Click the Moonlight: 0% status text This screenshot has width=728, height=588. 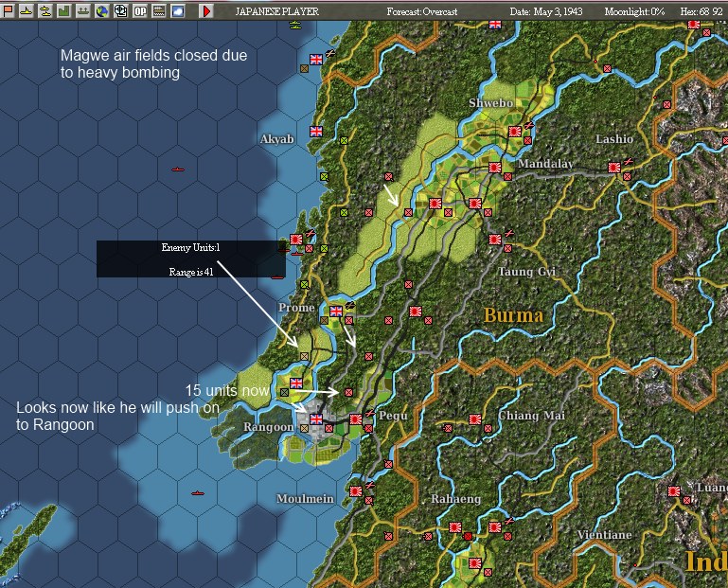[x=634, y=11]
